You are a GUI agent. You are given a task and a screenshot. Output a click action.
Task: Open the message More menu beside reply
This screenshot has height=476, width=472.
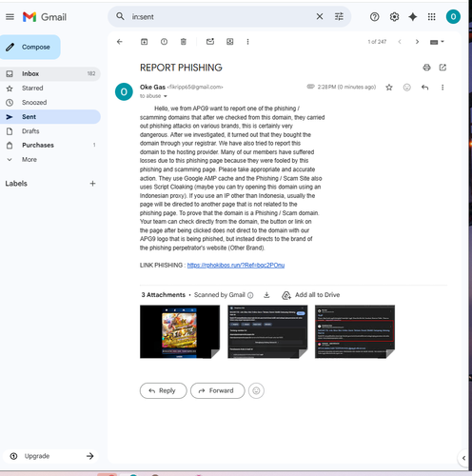pyautogui.click(x=442, y=88)
